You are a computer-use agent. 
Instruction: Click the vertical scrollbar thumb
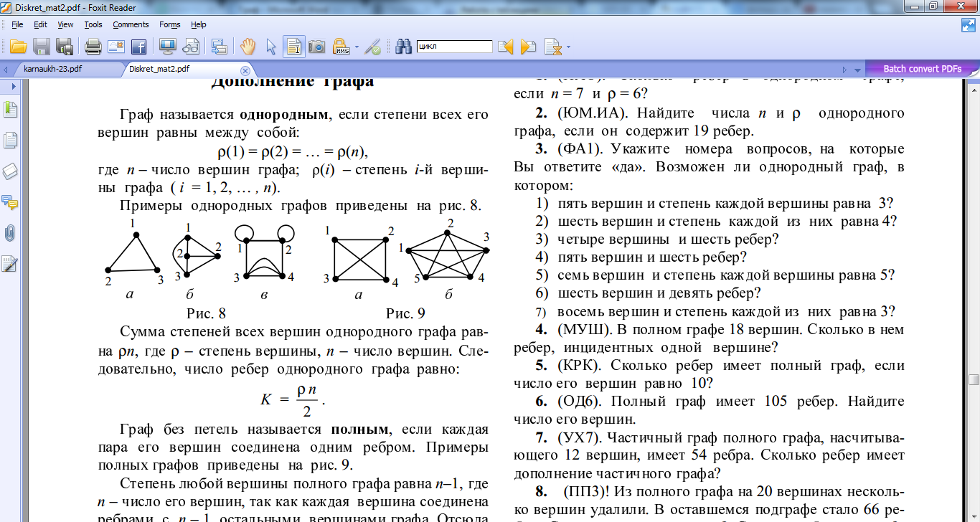pos(974,379)
